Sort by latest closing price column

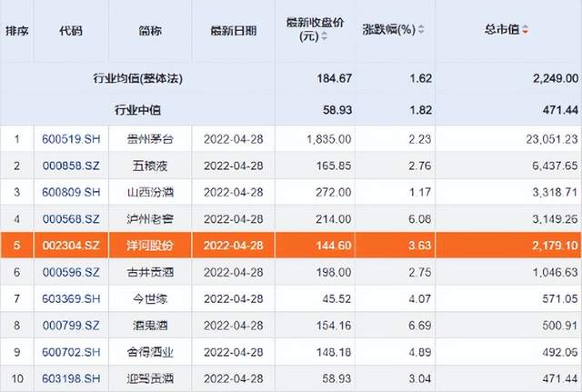pyautogui.click(x=325, y=36)
